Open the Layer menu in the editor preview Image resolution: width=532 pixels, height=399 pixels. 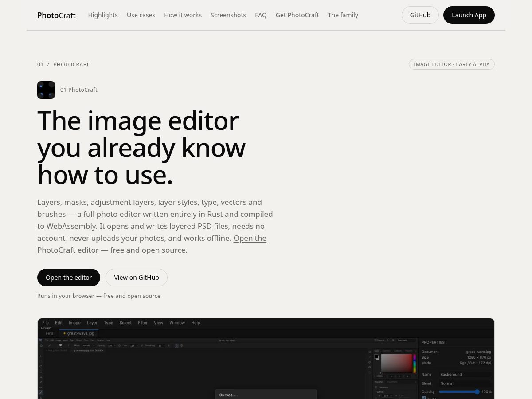coord(92,323)
